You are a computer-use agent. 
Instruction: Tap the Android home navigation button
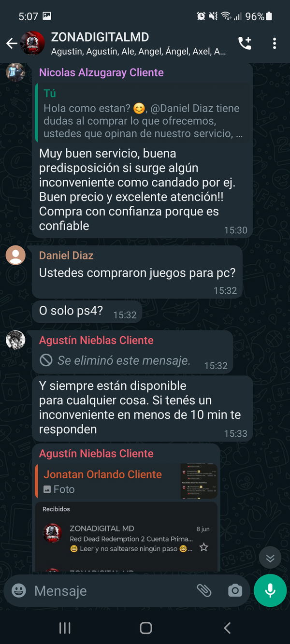tap(145, 628)
